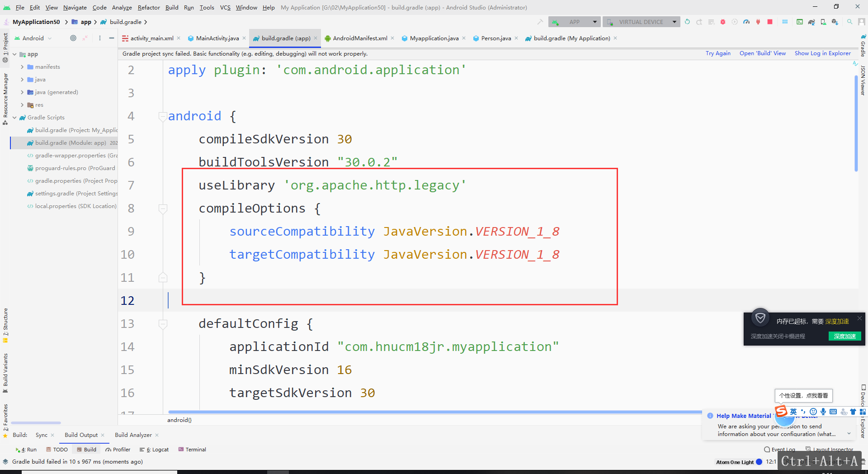Image resolution: width=868 pixels, height=474 pixels.
Task: Open the VCS menu
Action: pos(225,7)
